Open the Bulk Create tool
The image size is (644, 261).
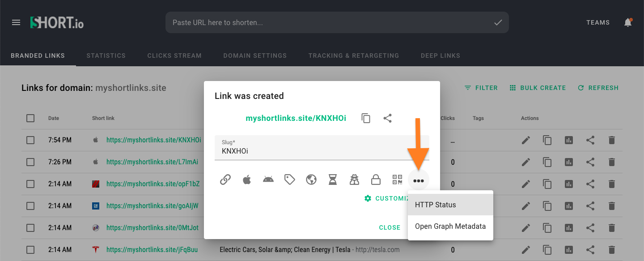pos(538,88)
